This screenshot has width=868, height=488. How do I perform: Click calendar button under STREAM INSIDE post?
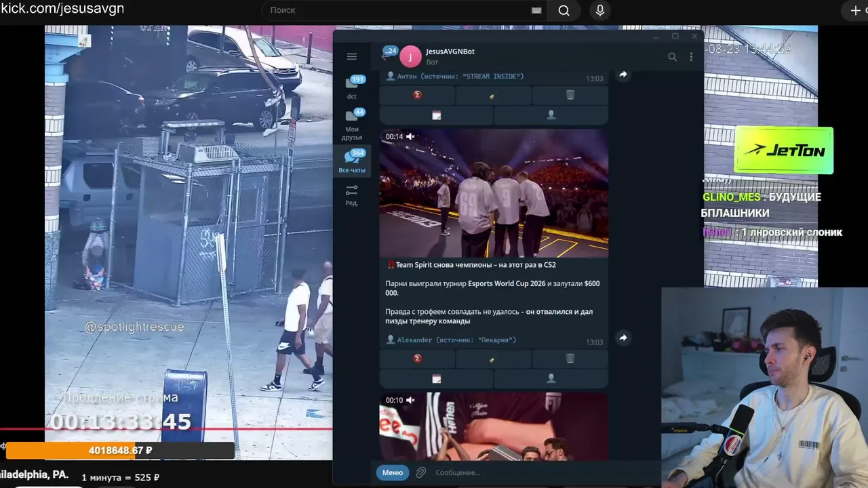pyautogui.click(x=436, y=115)
